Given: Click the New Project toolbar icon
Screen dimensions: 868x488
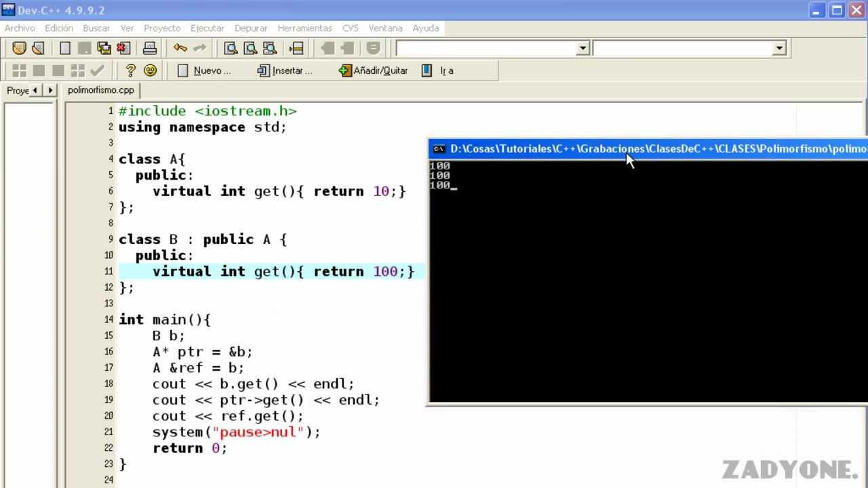Looking at the screenshot, I should 19,48.
